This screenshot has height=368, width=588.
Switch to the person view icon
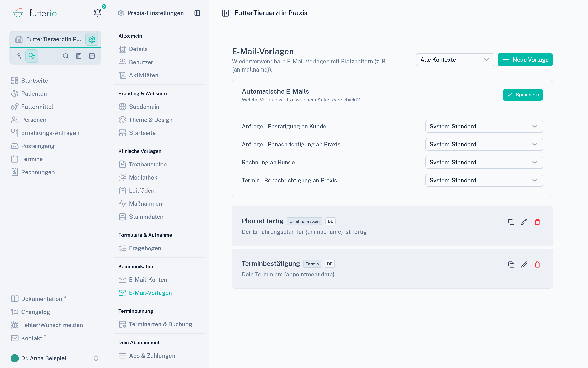coord(19,56)
